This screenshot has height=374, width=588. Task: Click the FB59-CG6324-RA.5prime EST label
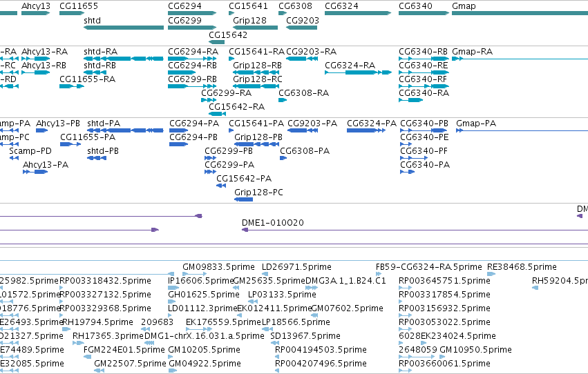[428, 267]
